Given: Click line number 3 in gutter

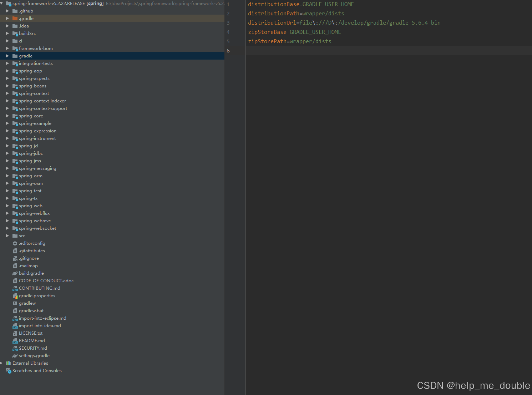Looking at the screenshot, I should tap(228, 23).
